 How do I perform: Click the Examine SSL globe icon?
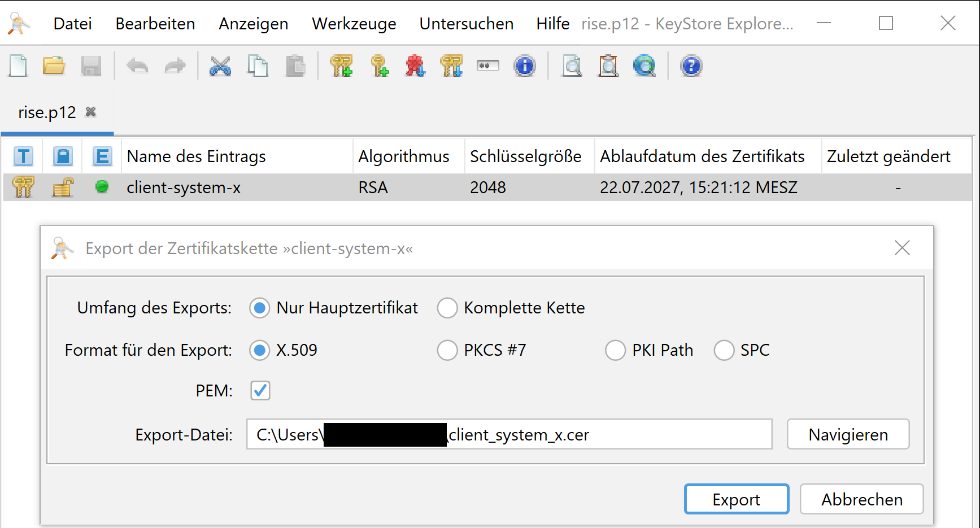(x=644, y=66)
